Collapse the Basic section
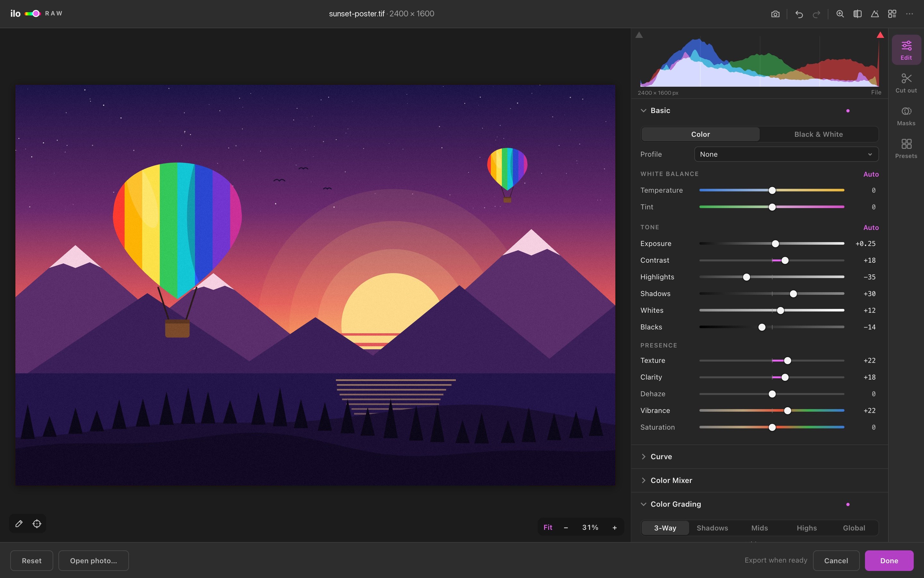 tap(643, 110)
